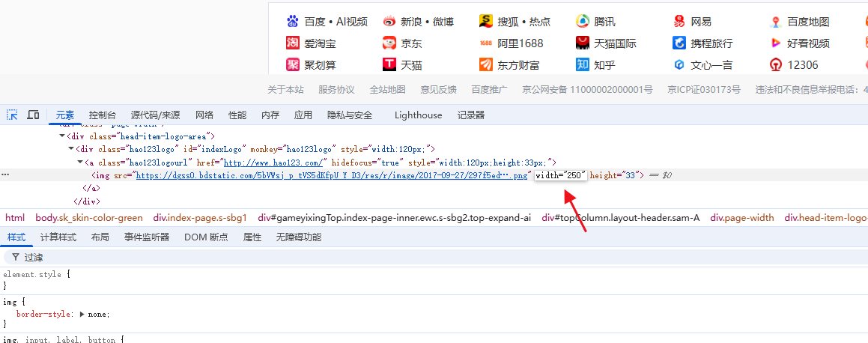
Task: Toggle device toolbar icon in DevTools
Action: 33,115
